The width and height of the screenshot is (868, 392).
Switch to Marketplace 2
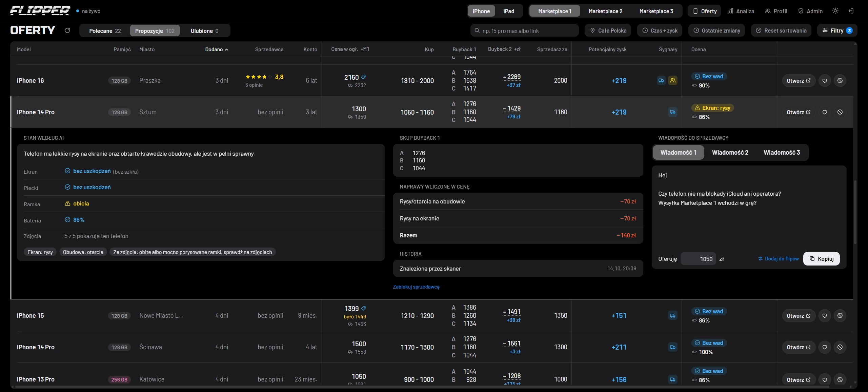pyautogui.click(x=605, y=11)
